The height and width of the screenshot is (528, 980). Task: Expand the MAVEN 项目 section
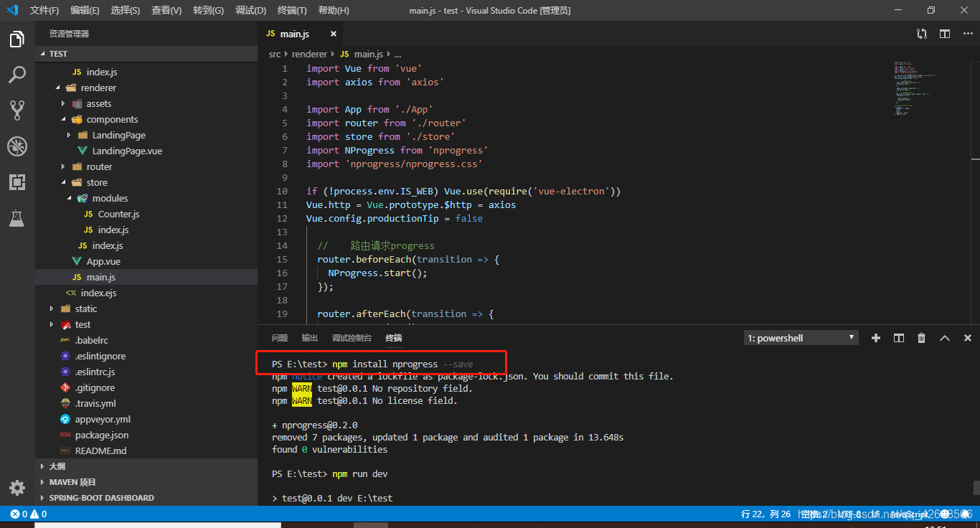[x=146, y=482]
